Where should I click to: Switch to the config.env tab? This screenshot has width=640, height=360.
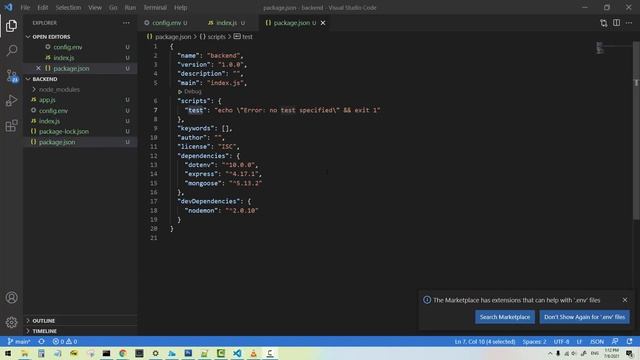169,23
